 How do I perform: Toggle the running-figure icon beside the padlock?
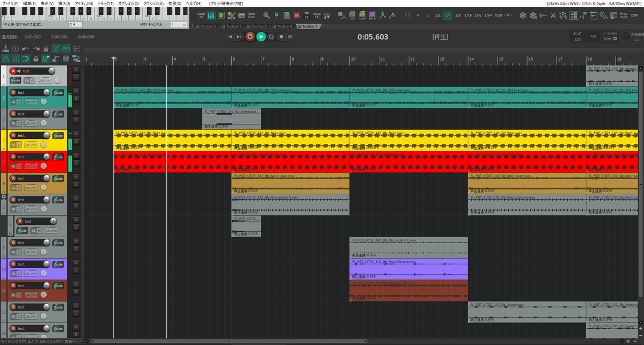click(x=46, y=58)
